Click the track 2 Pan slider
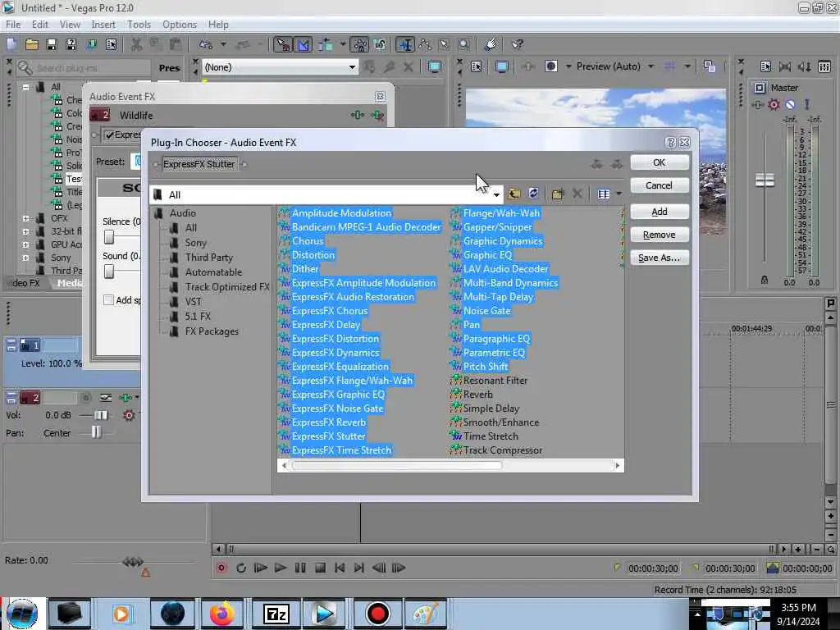The image size is (840, 630). pyautogui.click(x=96, y=432)
